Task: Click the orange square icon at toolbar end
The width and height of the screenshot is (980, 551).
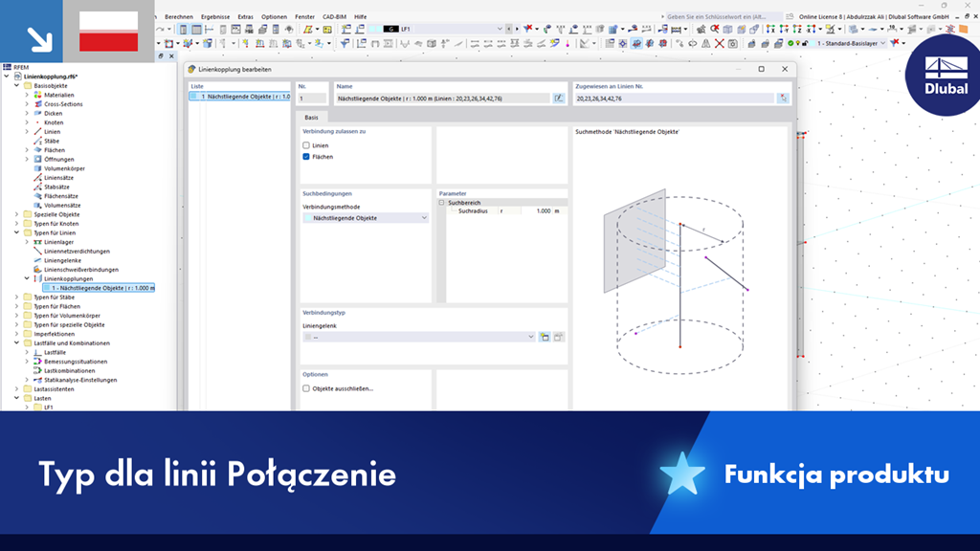Action: click(963, 30)
